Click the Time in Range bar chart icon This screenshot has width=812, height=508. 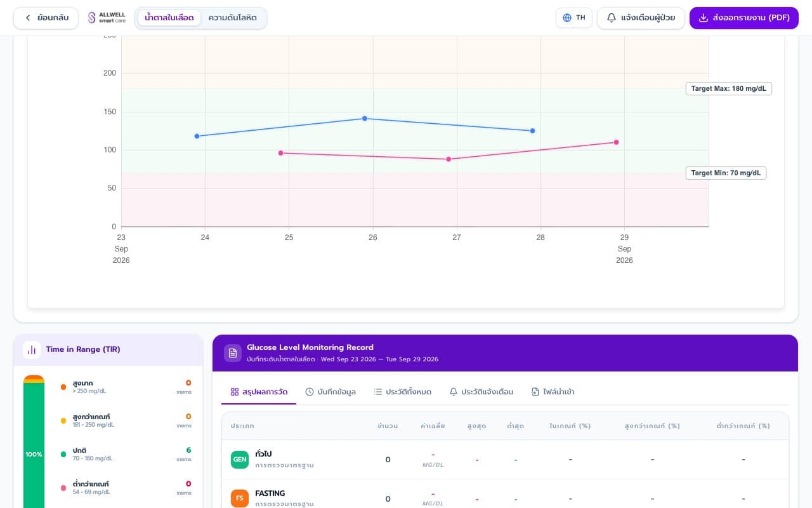(x=32, y=349)
